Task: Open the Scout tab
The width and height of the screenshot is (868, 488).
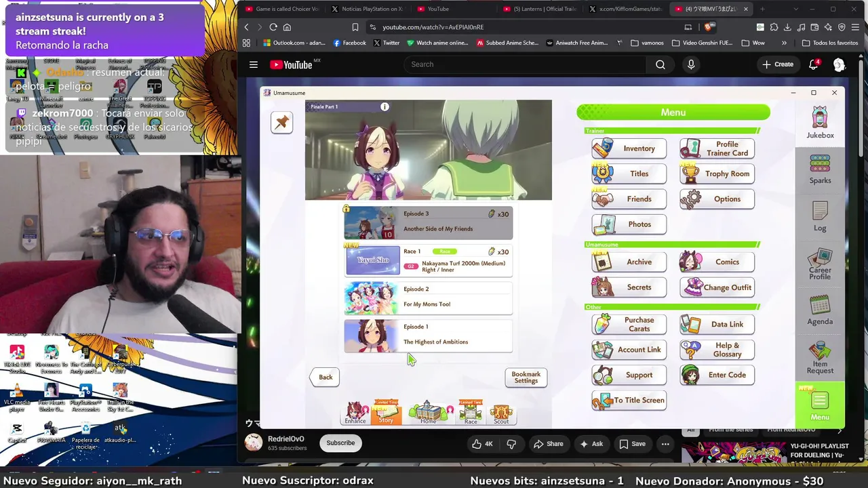Action: (501, 414)
